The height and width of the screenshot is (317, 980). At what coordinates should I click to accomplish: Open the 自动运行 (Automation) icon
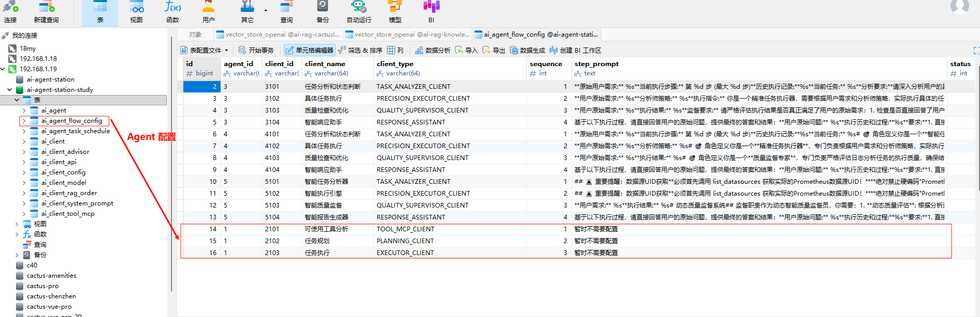point(359,12)
